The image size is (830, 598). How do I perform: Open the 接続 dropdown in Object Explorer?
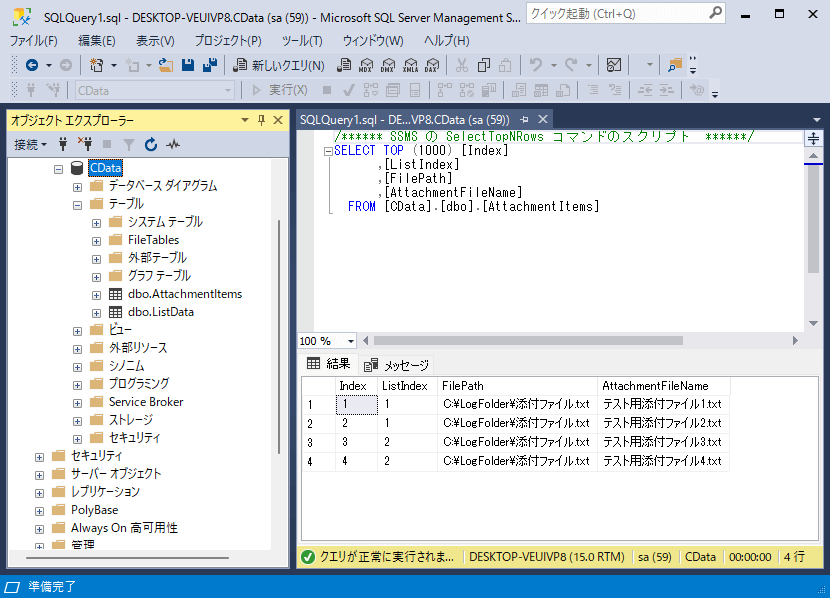tap(31, 144)
